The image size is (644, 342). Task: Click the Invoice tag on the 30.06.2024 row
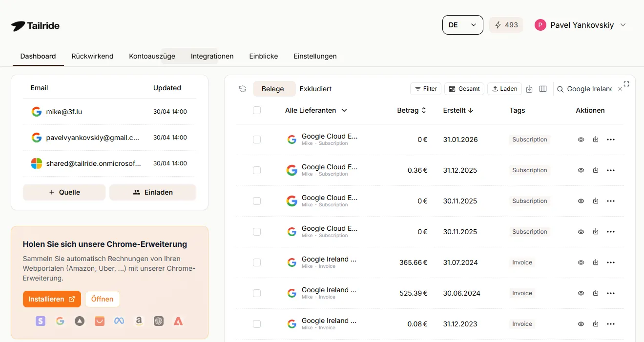pos(522,293)
